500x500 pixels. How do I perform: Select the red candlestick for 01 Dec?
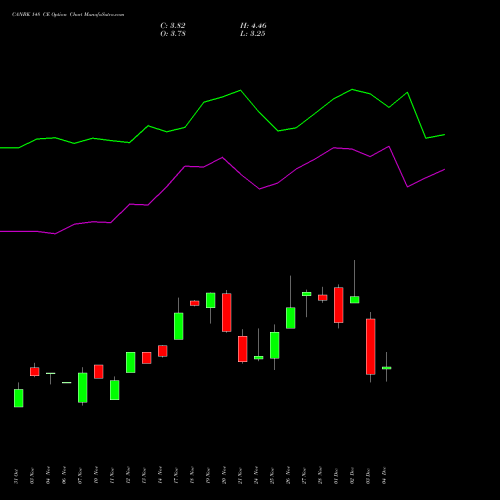tap(339, 305)
